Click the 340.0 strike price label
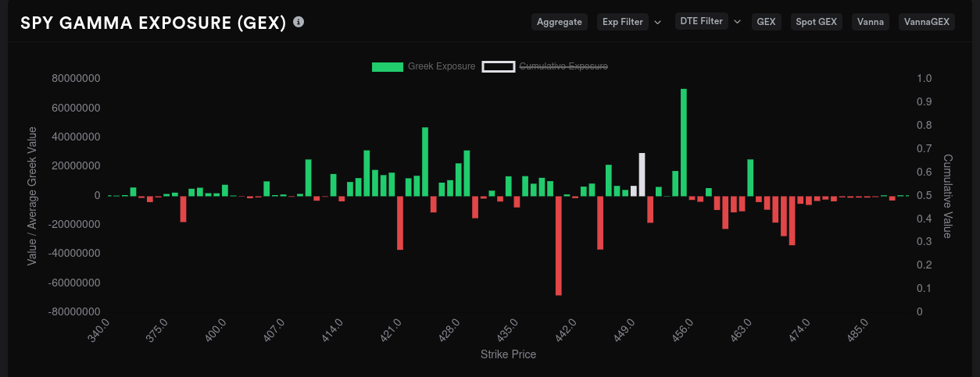 click(x=98, y=329)
